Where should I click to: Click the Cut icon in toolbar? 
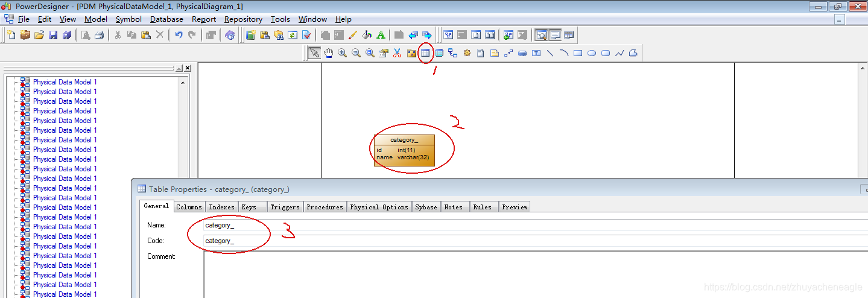[118, 35]
